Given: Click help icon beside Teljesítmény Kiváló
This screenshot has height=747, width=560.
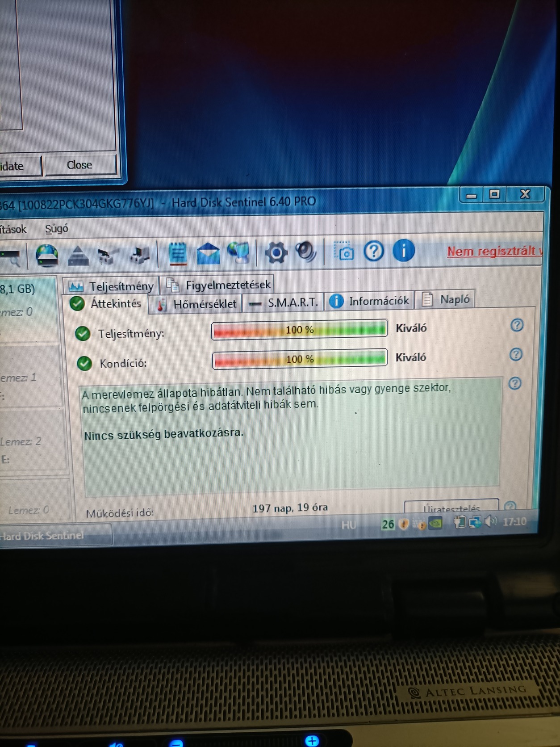Looking at the screenshot, I should click(517, 325).
